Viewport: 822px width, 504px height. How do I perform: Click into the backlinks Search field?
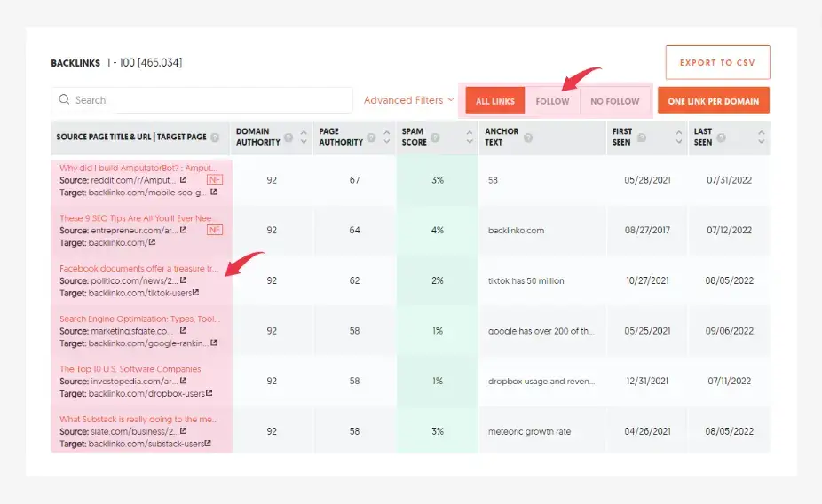tap(202, 100)
